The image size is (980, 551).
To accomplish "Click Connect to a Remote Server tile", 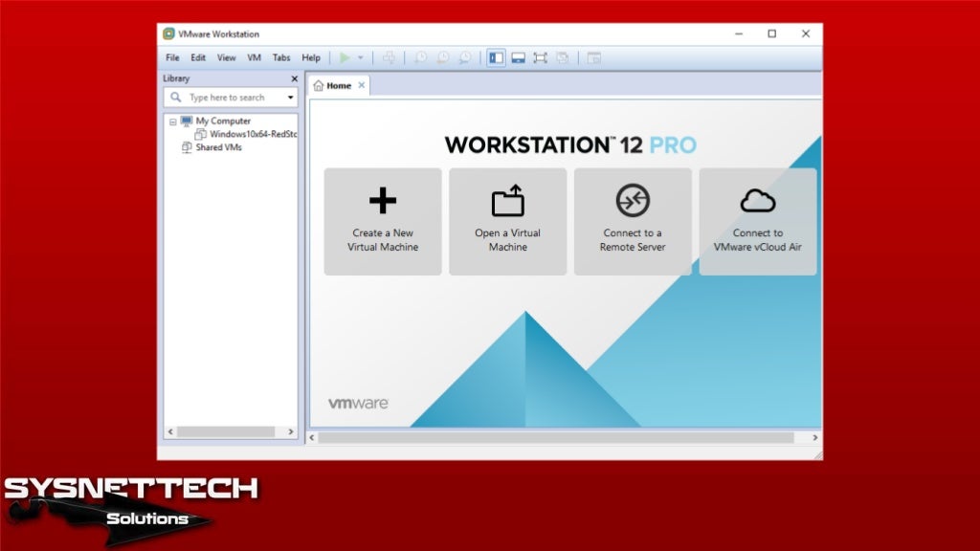I will point(633,221).
